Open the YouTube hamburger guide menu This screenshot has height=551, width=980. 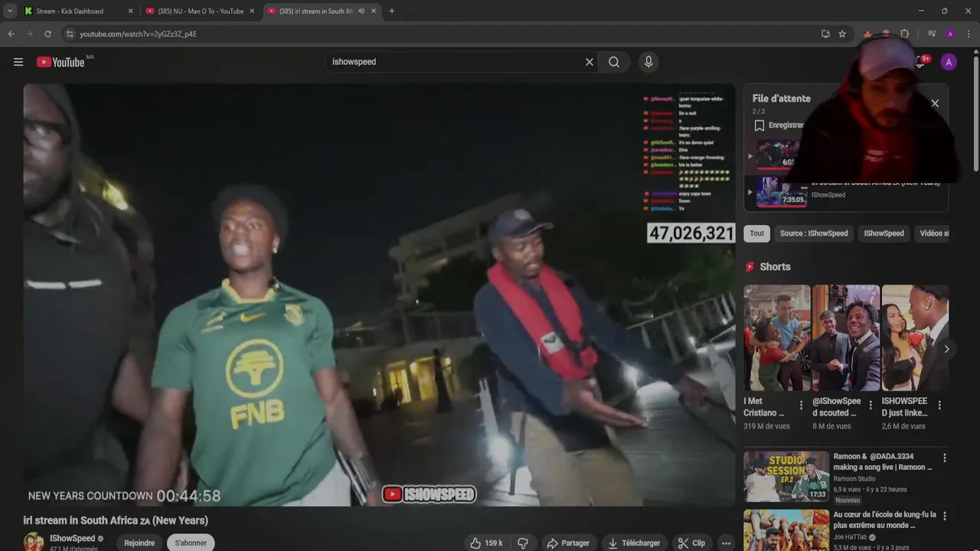pyautogui.click(x=18, y=62)
